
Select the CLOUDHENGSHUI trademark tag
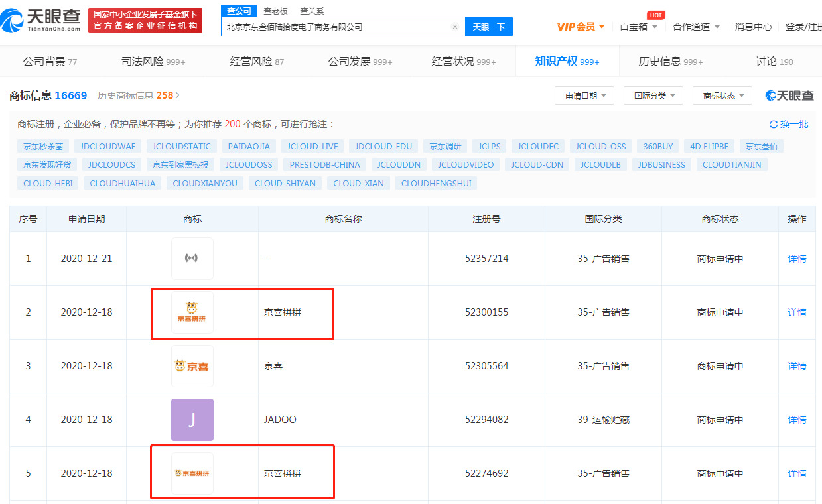click(437, 183)
